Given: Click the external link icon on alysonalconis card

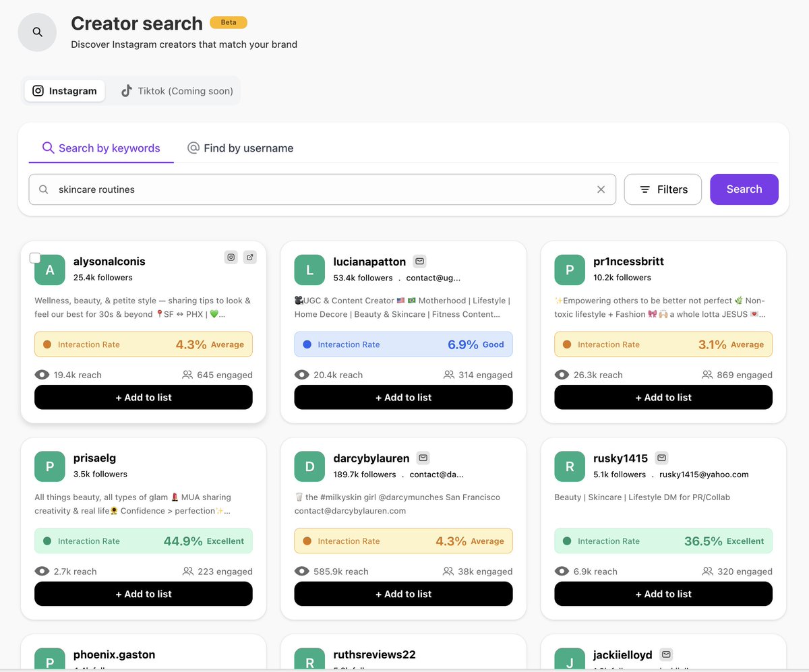Looking at the screenshot, I should [249, 257].
